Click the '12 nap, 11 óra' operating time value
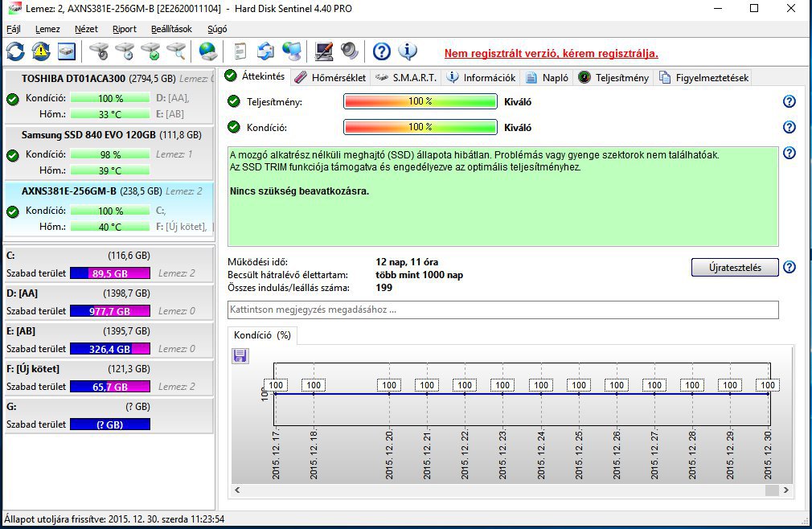 pos(407,262)
